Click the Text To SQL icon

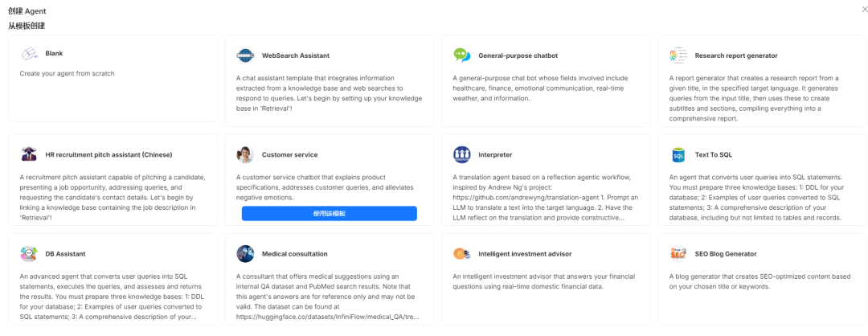click(x=678, y=154)
